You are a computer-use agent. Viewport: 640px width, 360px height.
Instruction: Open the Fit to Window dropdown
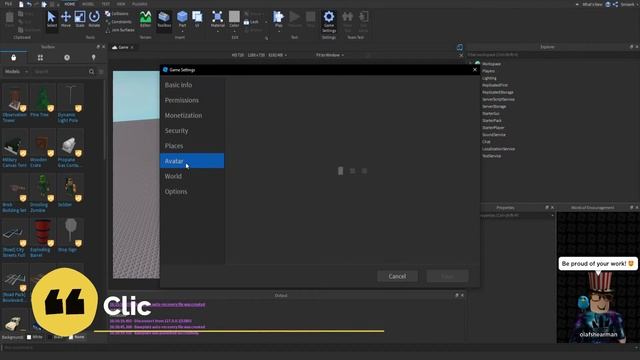click(330, 55)
